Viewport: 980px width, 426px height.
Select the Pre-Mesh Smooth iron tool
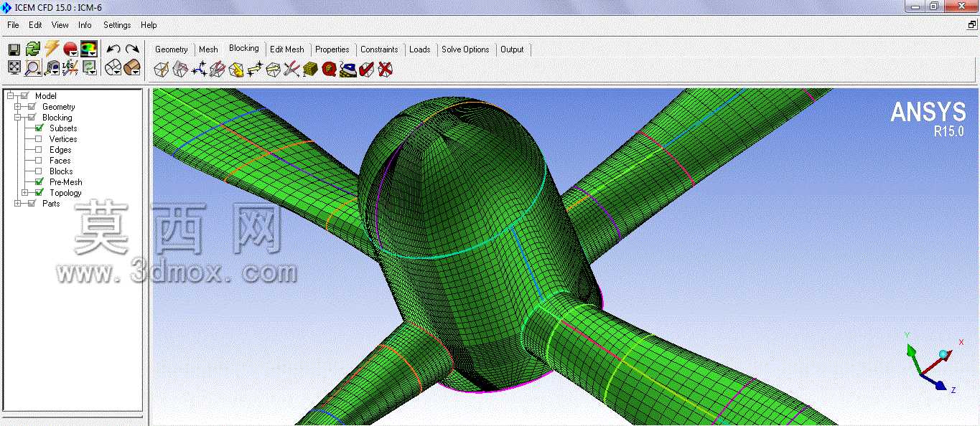(348, 70)
